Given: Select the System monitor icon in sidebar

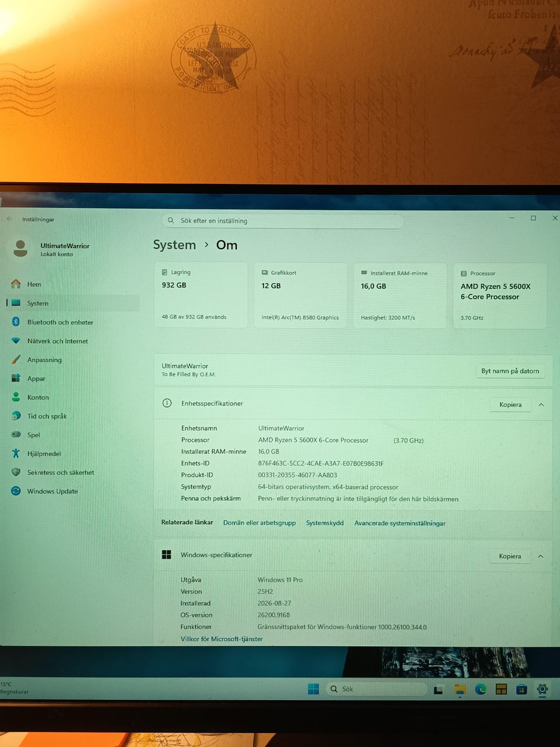Looking at the screenshot, I should 16,303.
